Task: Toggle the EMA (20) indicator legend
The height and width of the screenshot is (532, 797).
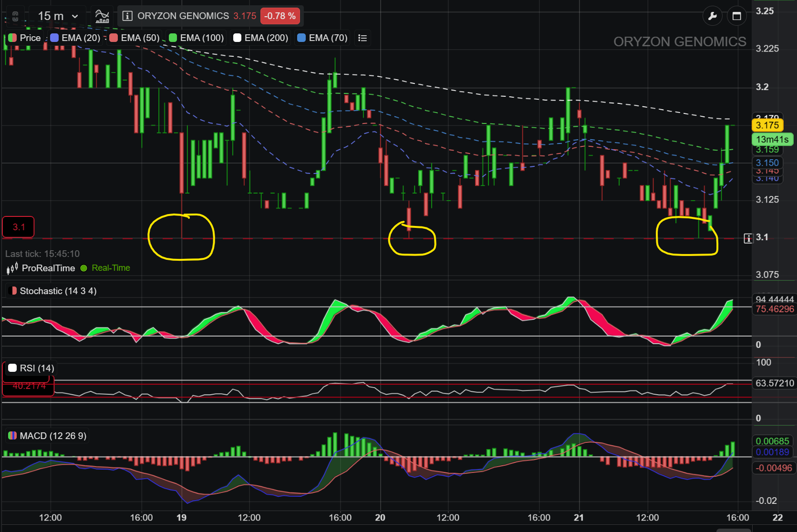Action: [75, 38]
